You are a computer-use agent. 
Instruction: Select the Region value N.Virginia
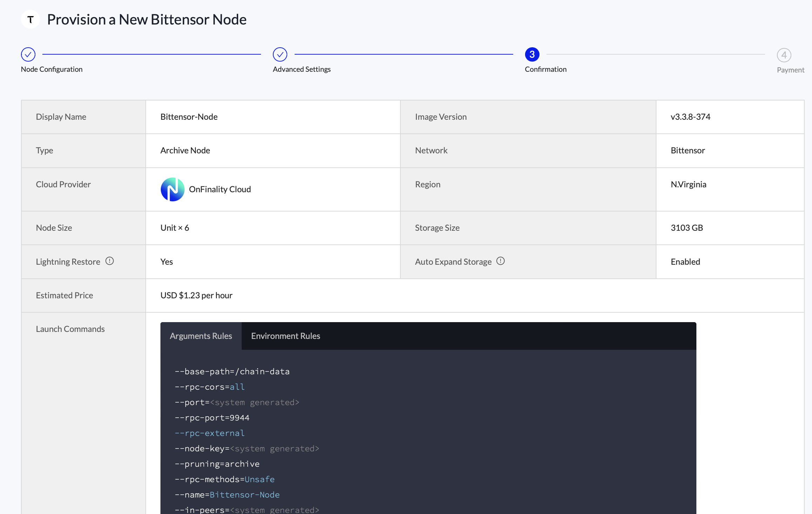click(688, 184)
